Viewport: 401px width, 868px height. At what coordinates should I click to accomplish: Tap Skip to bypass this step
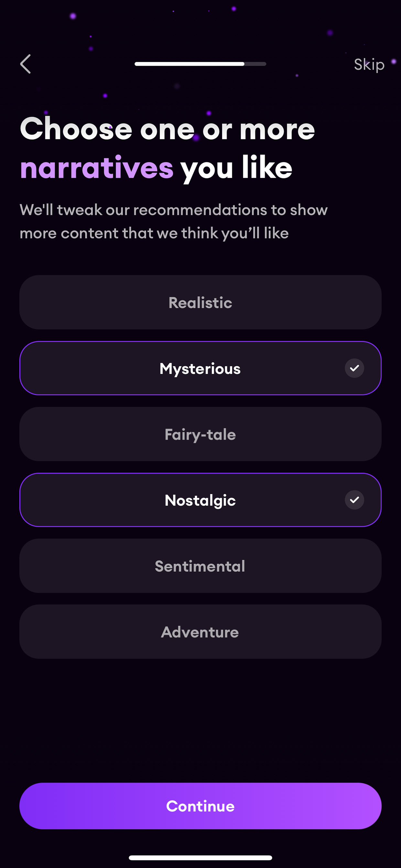pos(369,64)
